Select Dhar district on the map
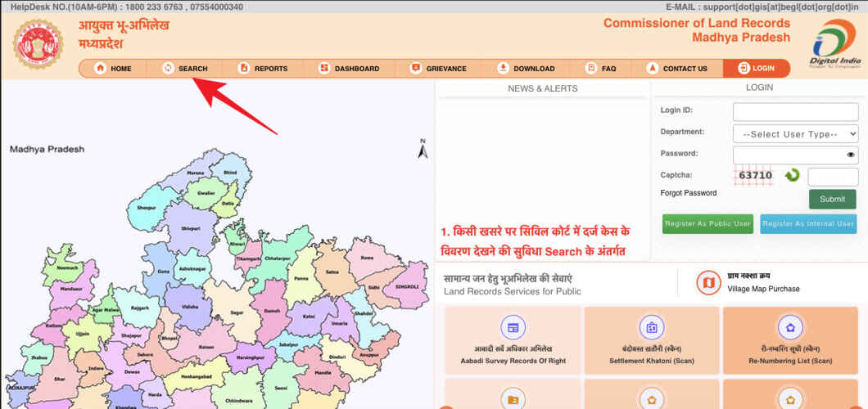Image resolution: width=868 pixels, height=409 pixels. pos(61,380)
